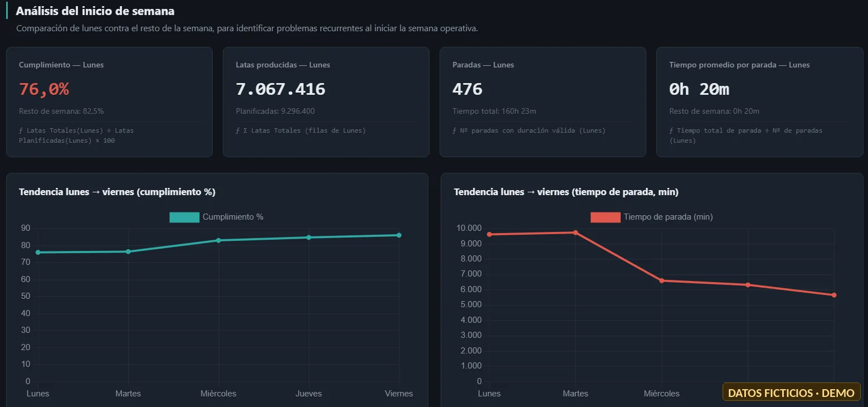Click the 'Latas producidas — Lunes' card title
The width and height of the screenshot is (868, 407).
coord(283,65)
